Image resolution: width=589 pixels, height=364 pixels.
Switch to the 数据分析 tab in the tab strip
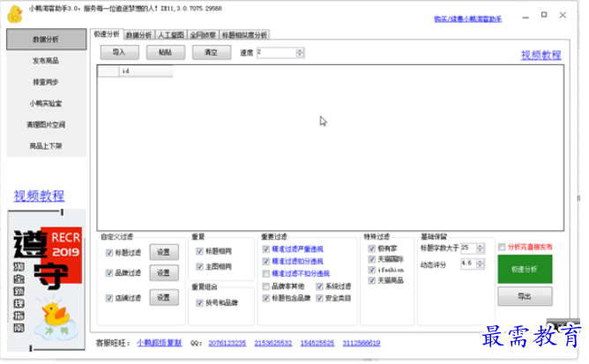pyautogui.click(x=138, y=35)
